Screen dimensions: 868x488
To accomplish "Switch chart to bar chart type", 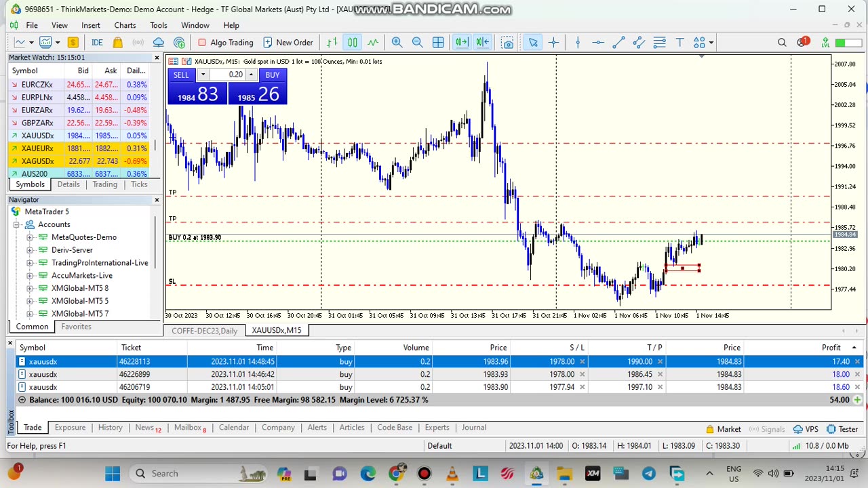I will 332,42.
